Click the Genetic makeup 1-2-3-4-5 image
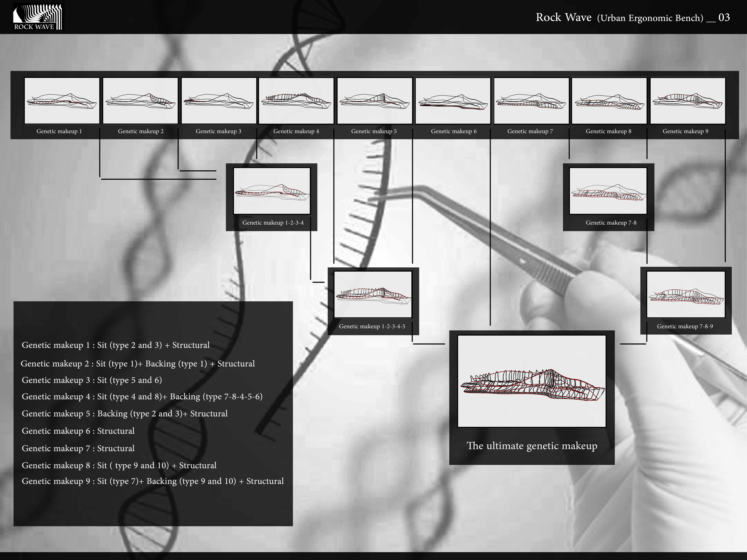The width and height of the screenshot is (747, 560). pos(373,294)
